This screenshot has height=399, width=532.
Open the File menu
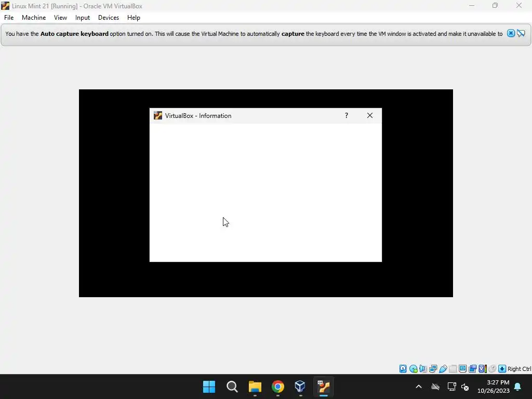(9, 18)
